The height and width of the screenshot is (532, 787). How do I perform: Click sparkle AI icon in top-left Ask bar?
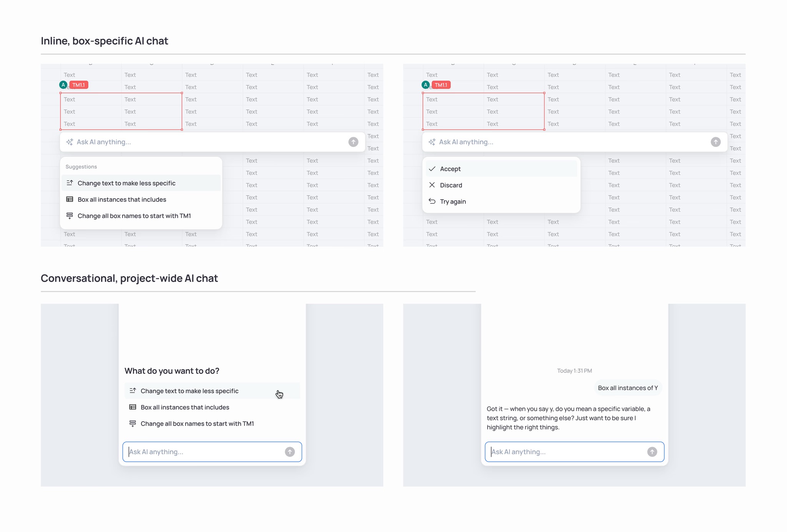[x=70, y=142]
